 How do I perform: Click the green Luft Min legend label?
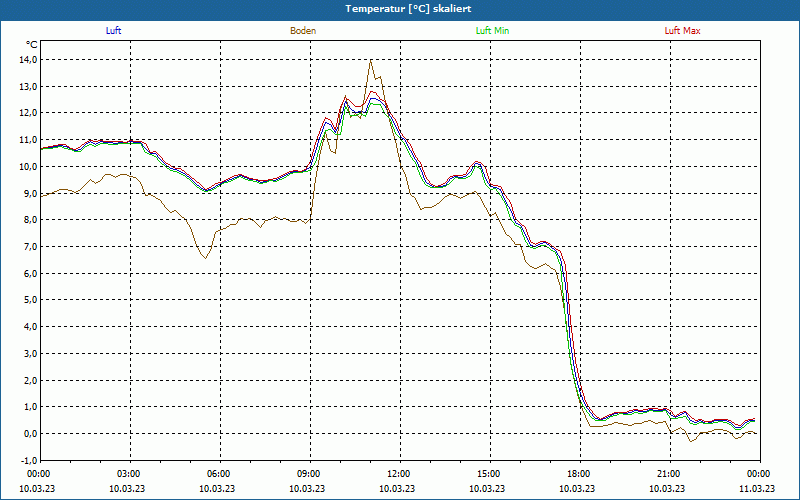coord(492,31)
